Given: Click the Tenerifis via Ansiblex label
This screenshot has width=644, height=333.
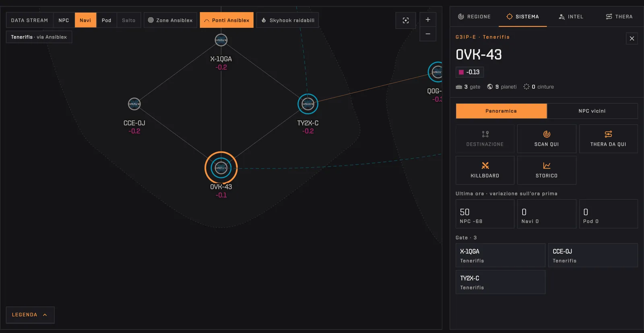Looking at the screenshot, I should click(x=39, y=37).
